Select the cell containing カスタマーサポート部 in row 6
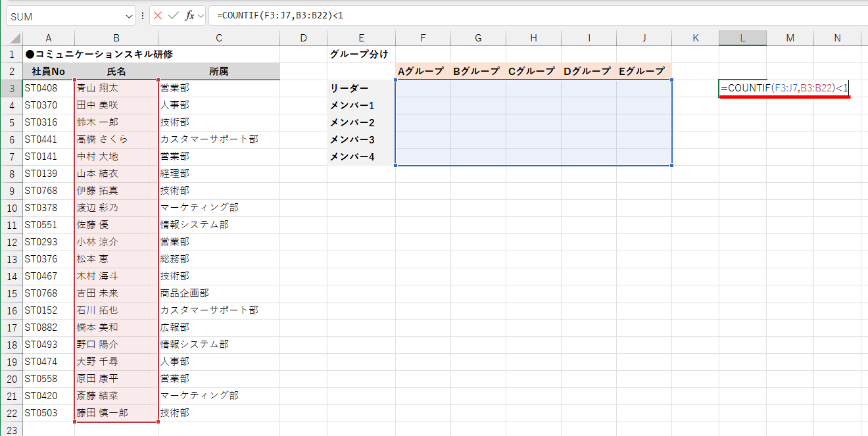Screen dimensions: 868x436 click(219, 139)
